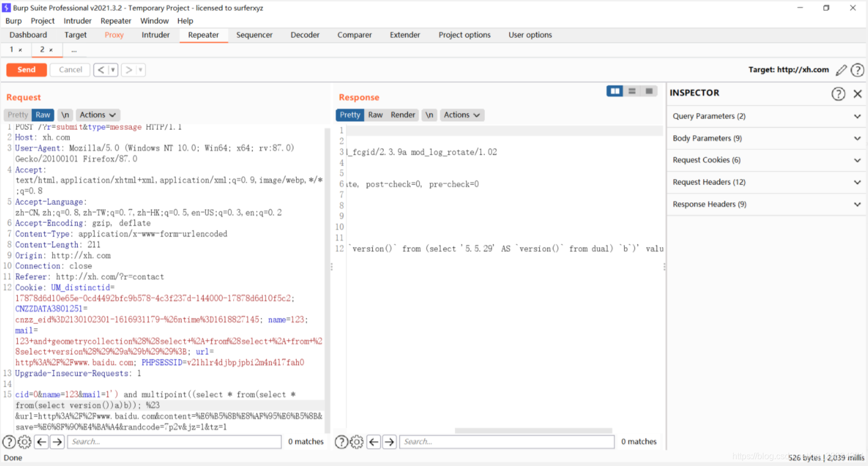
Task: Switch response view to Raw
Action: [x=376, y=115]
